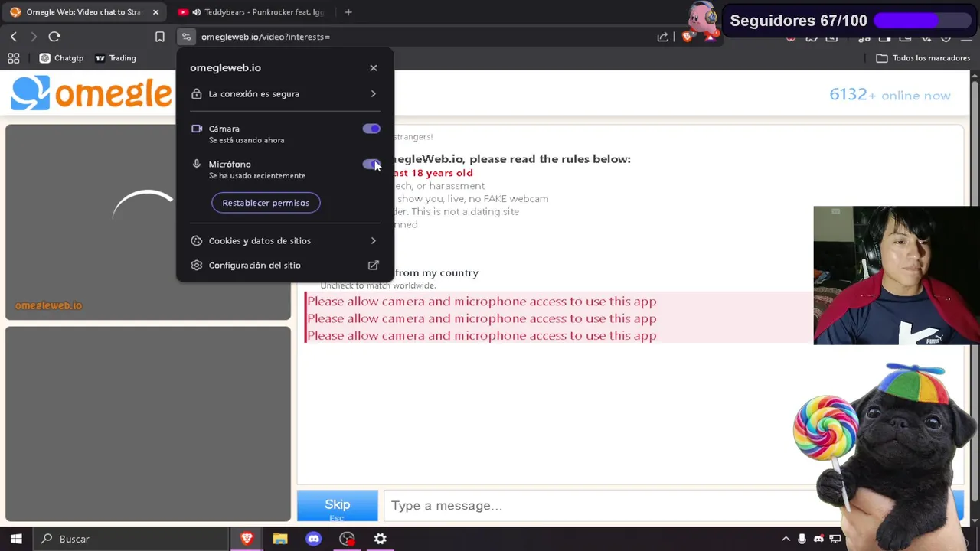Image resolution: width=980 pixels, height=551 pixels.
Task: Click the lock icon beside connection status
Action: coord(197,93)
